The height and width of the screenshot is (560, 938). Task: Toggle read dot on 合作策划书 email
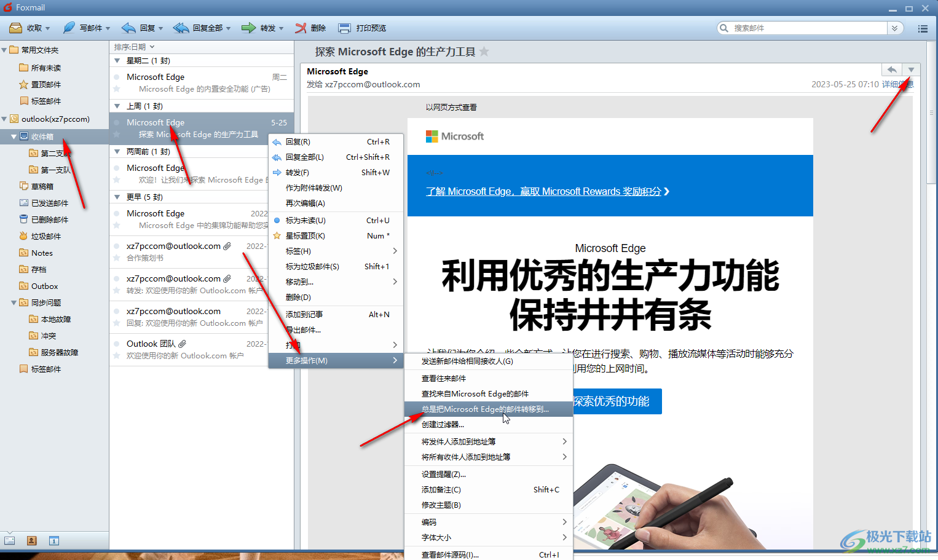[116, 246]
